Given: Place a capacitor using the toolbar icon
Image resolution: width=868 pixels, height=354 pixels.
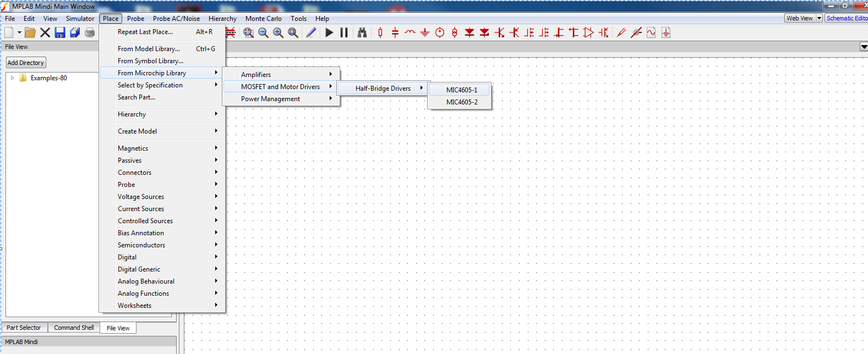Looking at the screenshot, I should 395,32.
